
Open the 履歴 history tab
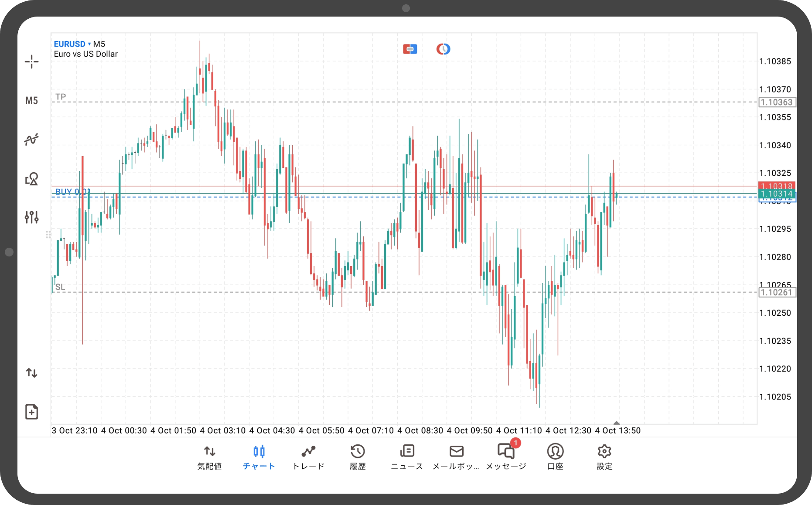(x=358, y=457)
